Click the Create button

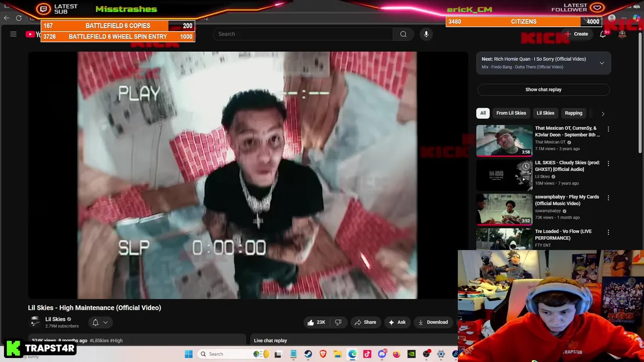(577, 34)
